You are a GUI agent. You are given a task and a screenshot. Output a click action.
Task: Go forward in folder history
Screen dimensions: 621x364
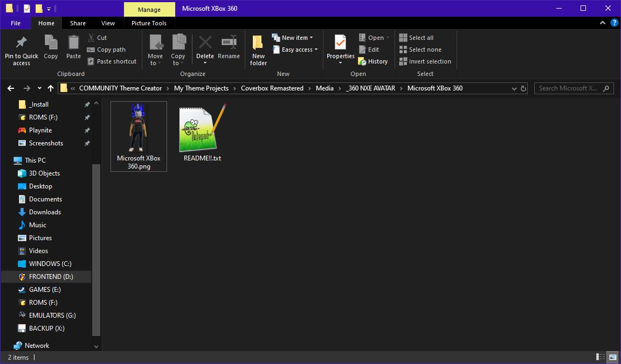click(26, 88)
